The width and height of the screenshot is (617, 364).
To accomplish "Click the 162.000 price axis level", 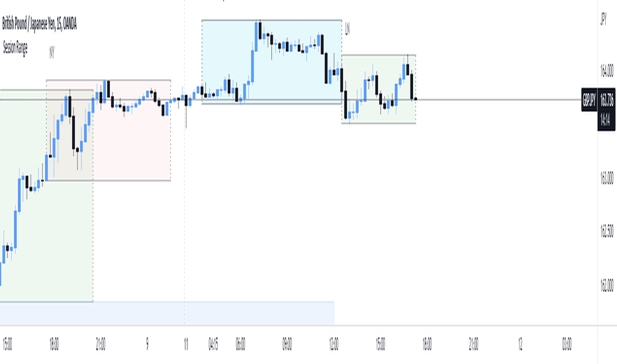I will pos(606,285).
